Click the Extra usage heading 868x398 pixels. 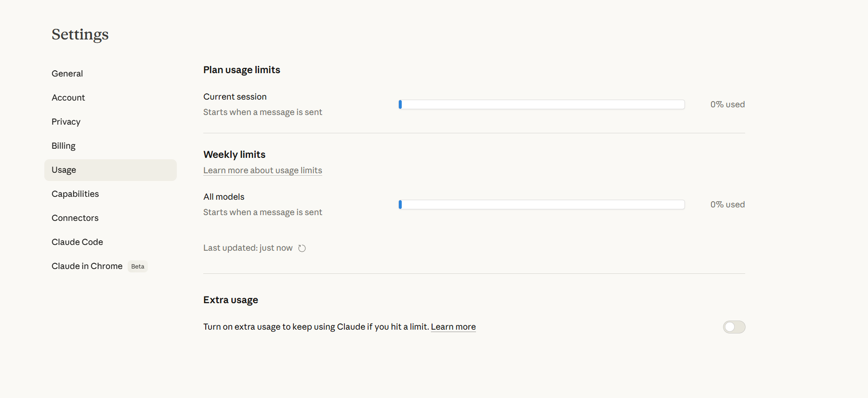pyautogui.click(x=231, y=300)
